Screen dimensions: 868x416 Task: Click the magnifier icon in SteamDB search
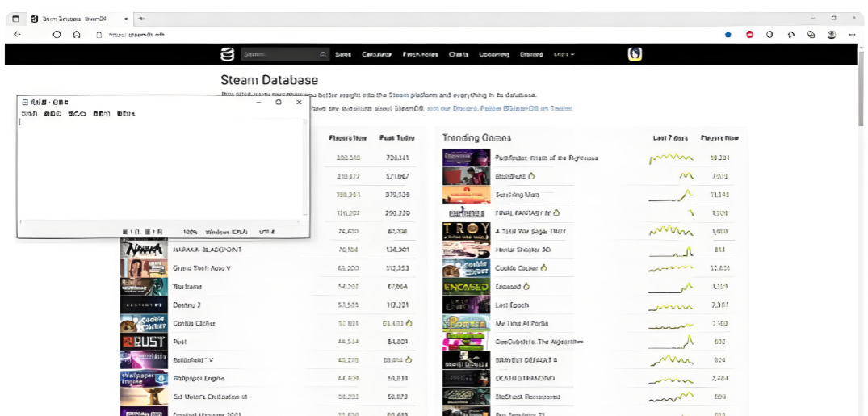click(x=323, y=55)
